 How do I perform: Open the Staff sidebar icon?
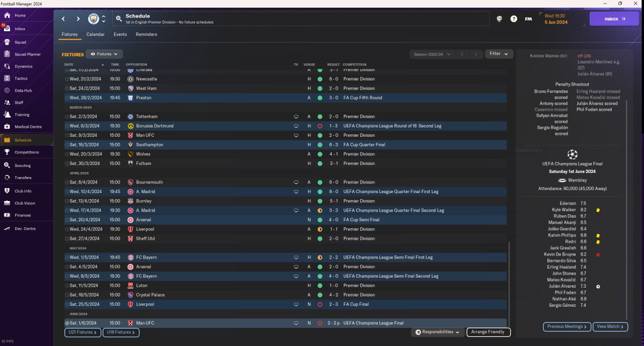coord(7,103)
